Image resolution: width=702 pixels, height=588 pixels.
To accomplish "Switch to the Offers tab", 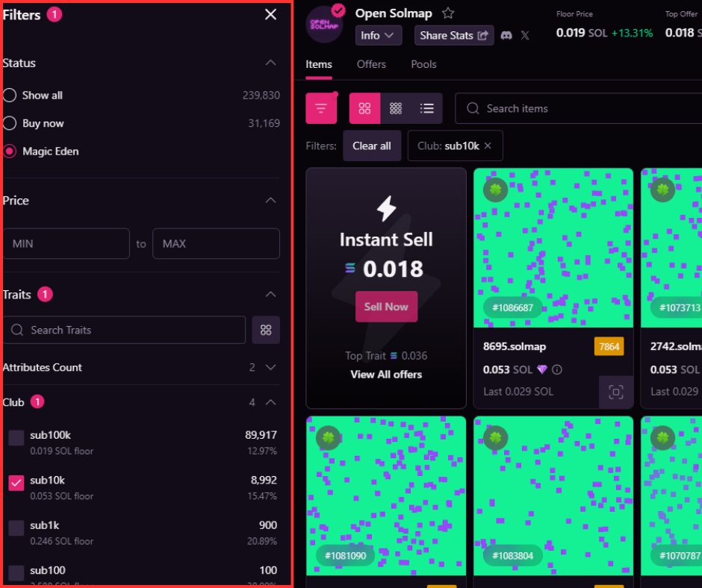I will click(371, 64).
